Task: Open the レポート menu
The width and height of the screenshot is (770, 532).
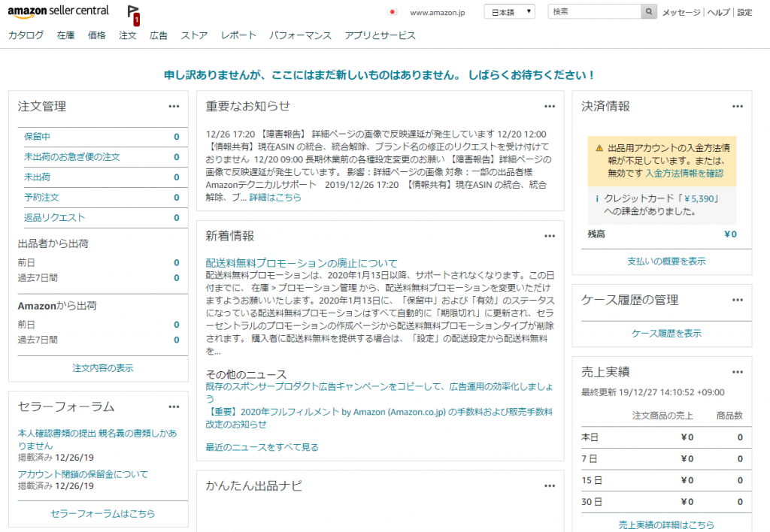Action: click(238, 35)
